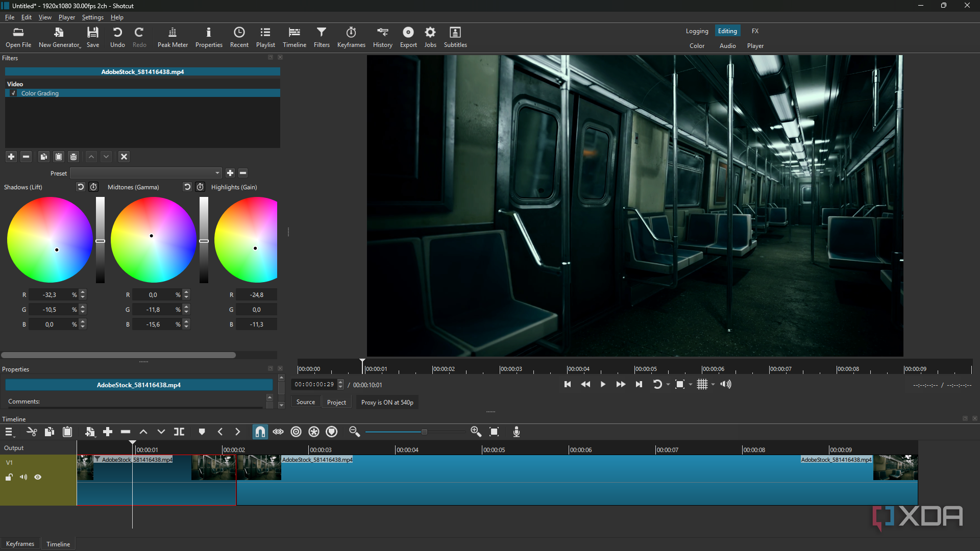980x551 pixels.
Task: Expand the grid display options dropdown
Action: point(713,384)
